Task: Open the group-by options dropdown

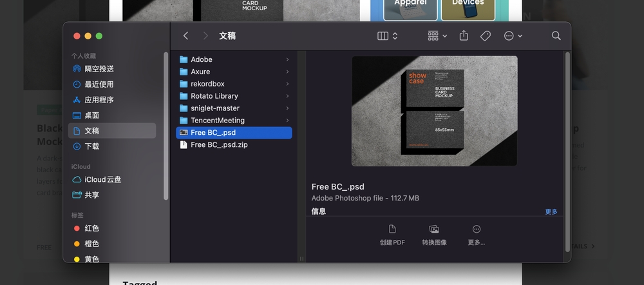Action: tap(437, 36)
